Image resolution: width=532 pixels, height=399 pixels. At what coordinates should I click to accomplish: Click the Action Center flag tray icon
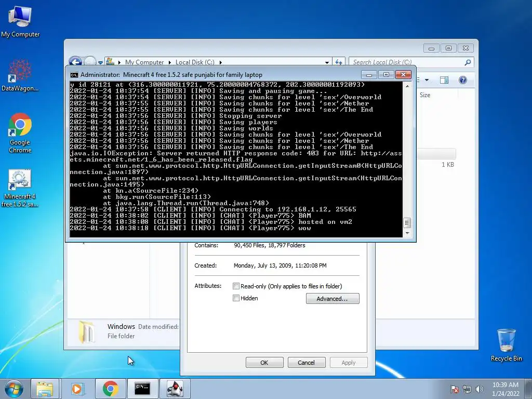click(454, 389)
